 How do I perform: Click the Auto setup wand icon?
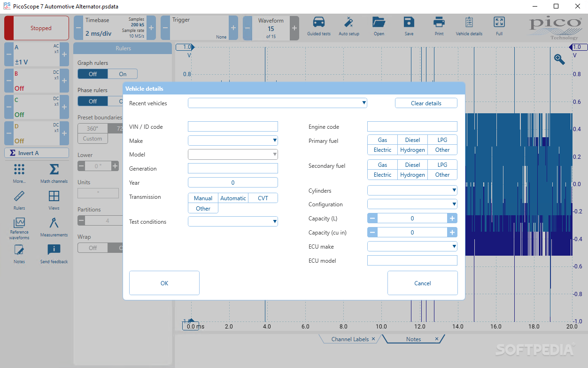pos(349,22)
